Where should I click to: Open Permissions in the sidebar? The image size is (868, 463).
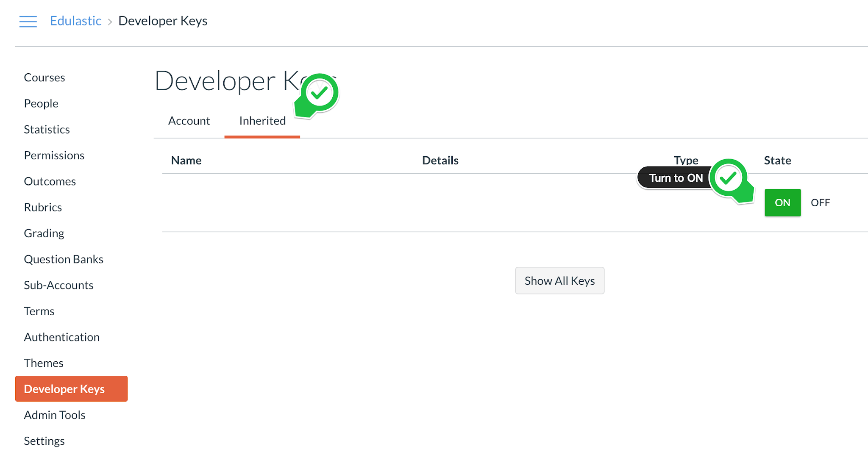(x=54, y=155)
